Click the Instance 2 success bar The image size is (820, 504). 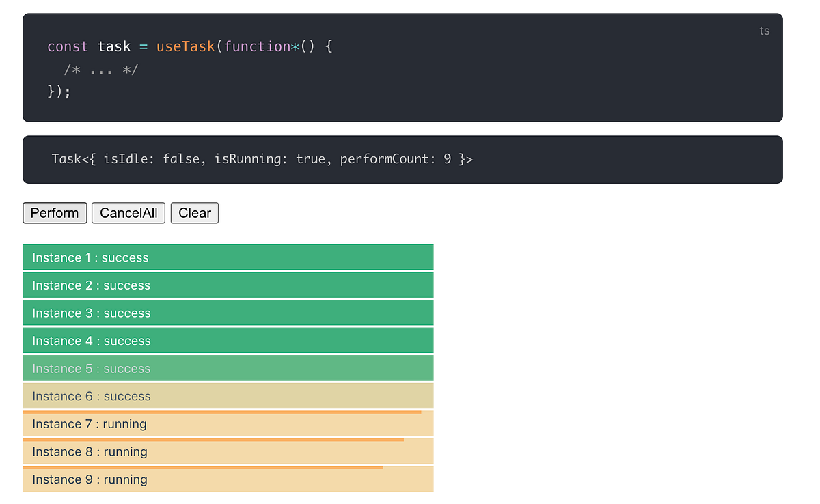[x=228, y=285]
